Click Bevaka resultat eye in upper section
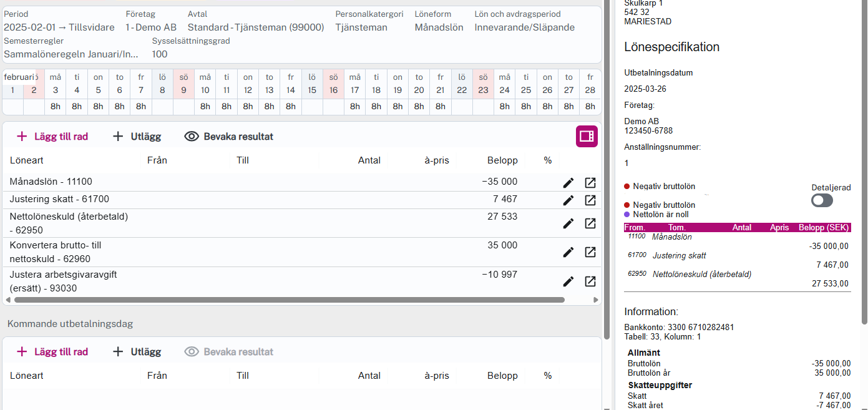This screenshot has width=868, height=410. [x=229, y=137]
